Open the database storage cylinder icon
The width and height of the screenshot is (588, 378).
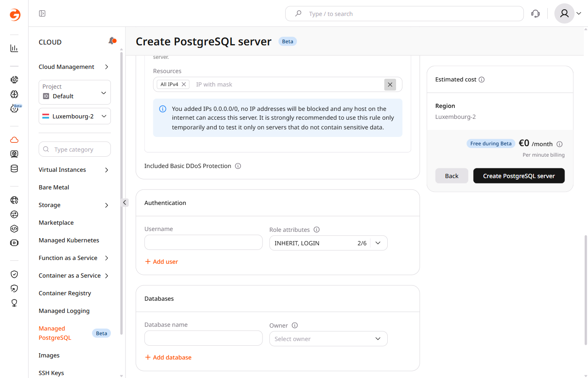pyautogui.click(x=14, y=168)
